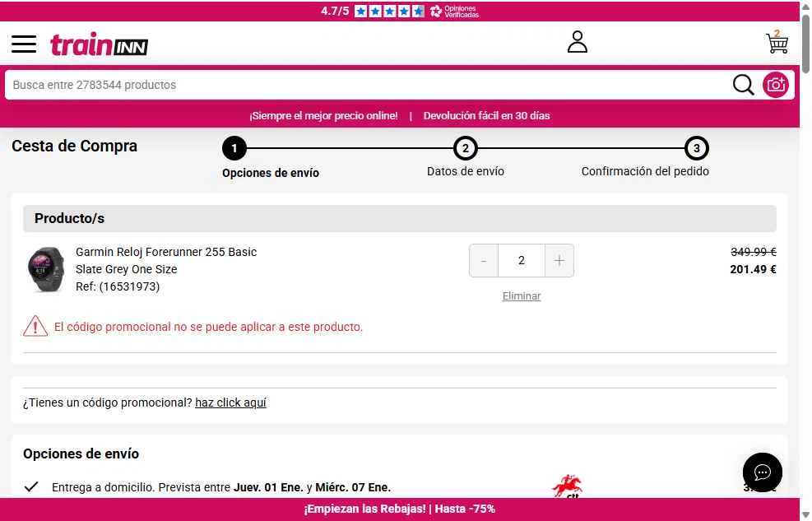The height and width of the screenshot is (521, 812).
Task: Click the search magnifier icon
Action: coord(743,85)
